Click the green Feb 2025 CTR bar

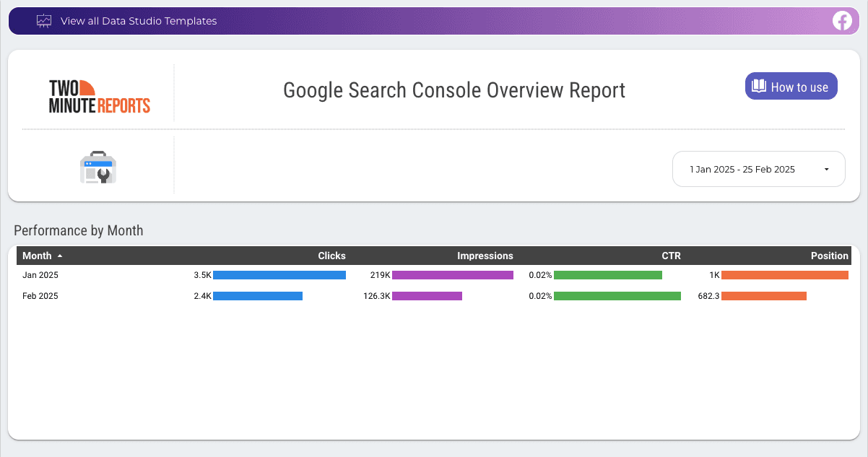pos(617,296)
